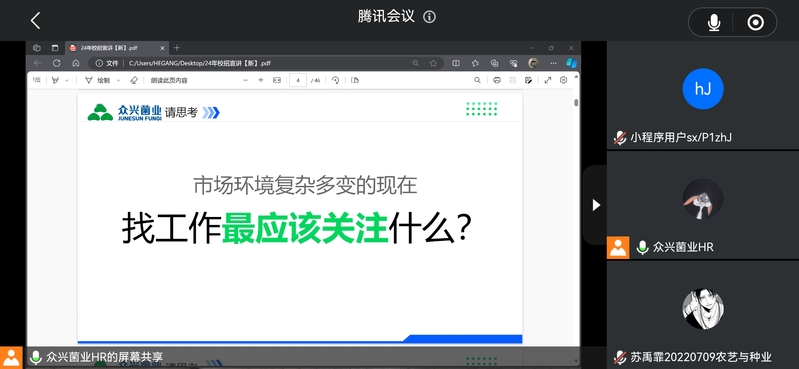799x369 pixels.
Task: Switch the PDF page view layout
Action: click(x=355, y=80)
